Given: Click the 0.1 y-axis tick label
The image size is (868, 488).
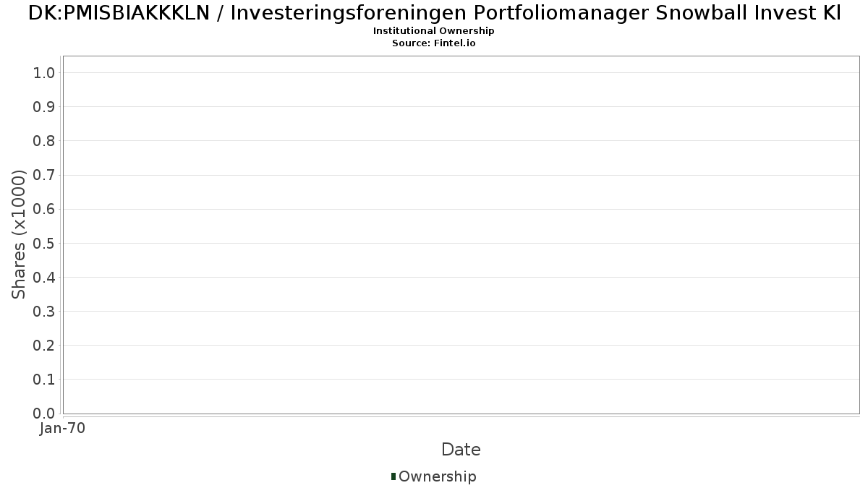Looking at the screenshot, I should click(x=44, y=379).
